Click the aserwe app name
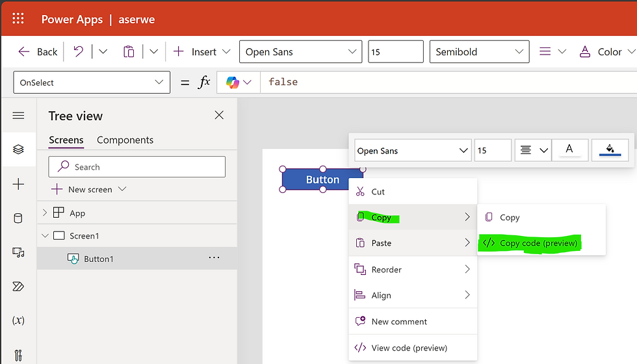Image resolution: width=637 pixels, height=364 pixels. pyautogui.click(x=136, y=19)
